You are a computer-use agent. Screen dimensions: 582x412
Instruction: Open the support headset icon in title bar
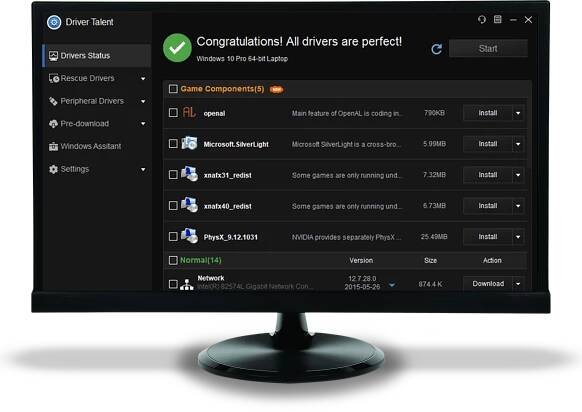tap(482, 19)
